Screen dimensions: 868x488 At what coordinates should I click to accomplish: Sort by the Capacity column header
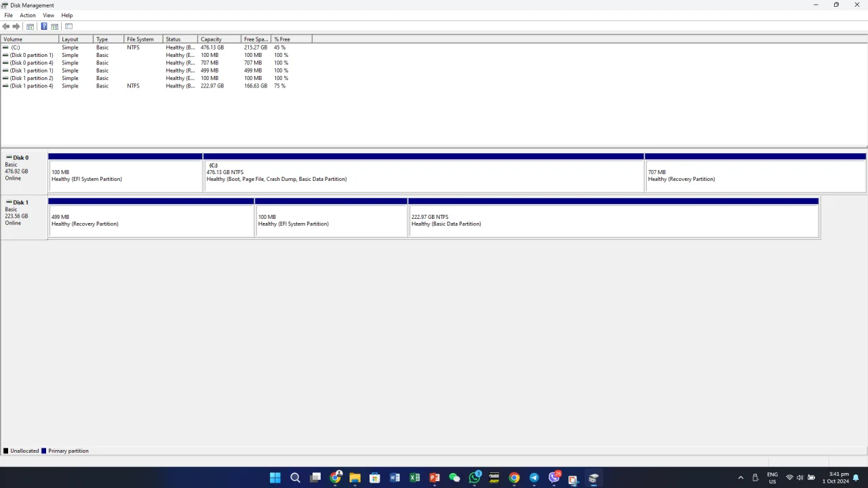coord(220,39)
